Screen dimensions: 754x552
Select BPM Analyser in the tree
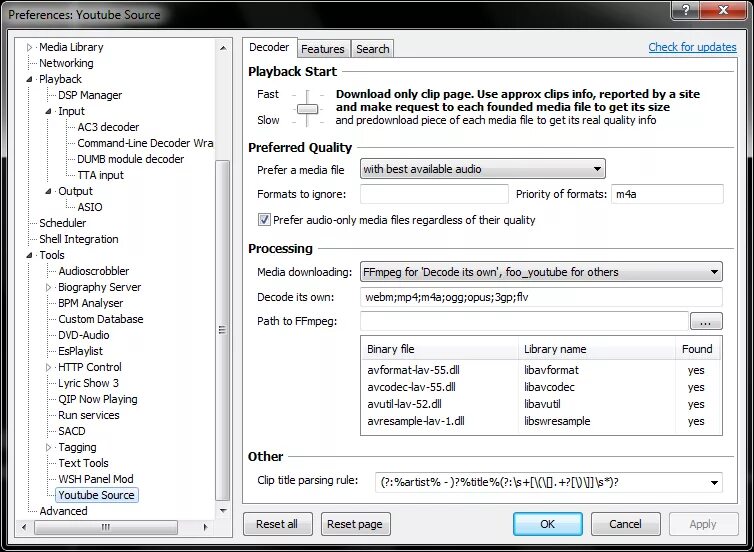90,303
